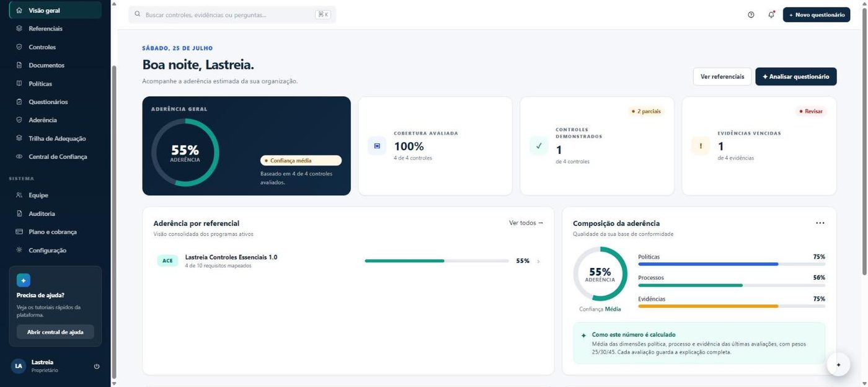
Task: Click the search controls input field
Action: (232, 14)
